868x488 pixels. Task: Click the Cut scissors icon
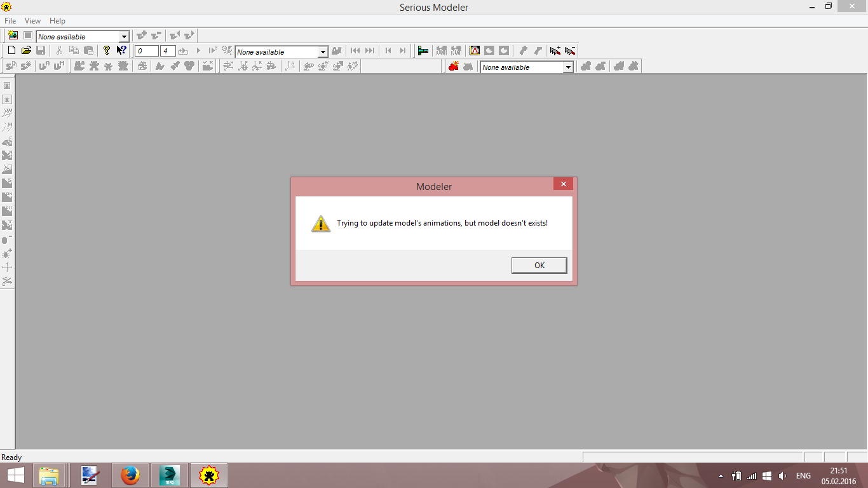click(x=59, y=51)
